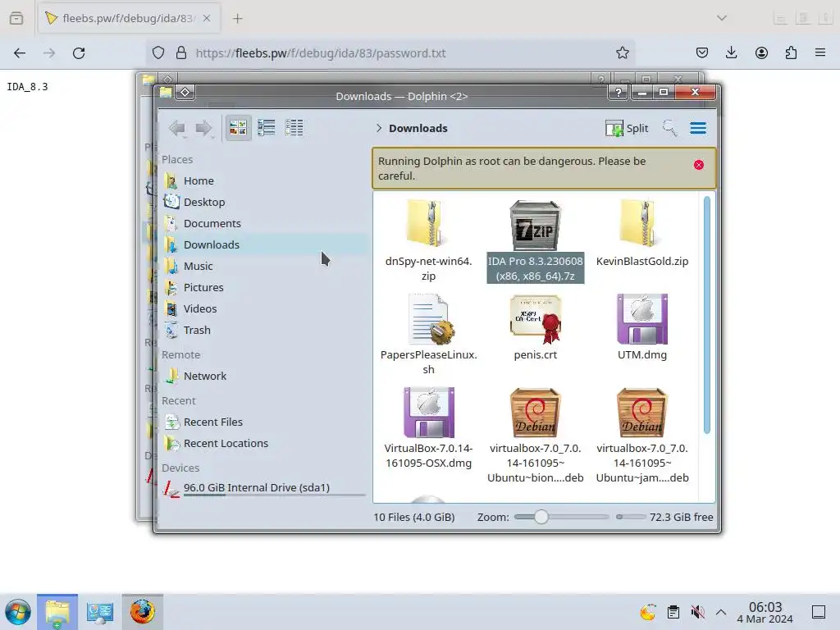Reload the Firefox page
Viewport: 840px width, 630px height.
pos(79,53)
